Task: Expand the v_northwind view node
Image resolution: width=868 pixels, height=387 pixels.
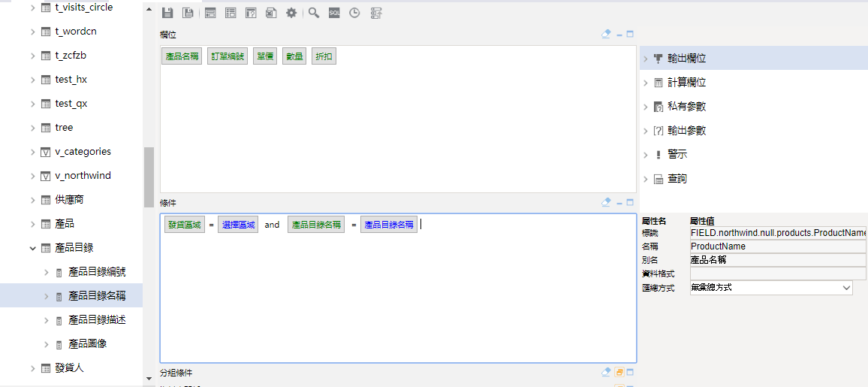Action: point(33,176)
